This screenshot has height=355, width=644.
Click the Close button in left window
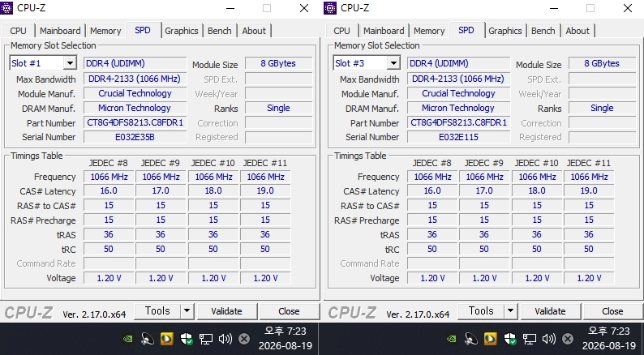click(x=289, y=311)
